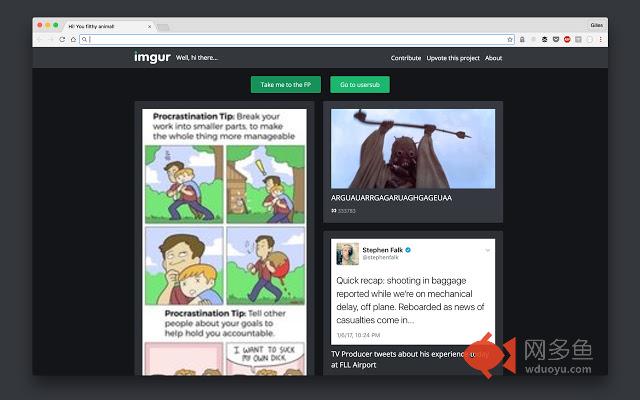The height and width of the screenshot is (400, 640).
Task: Go to the browser home page icon
Action: point(73,40)
